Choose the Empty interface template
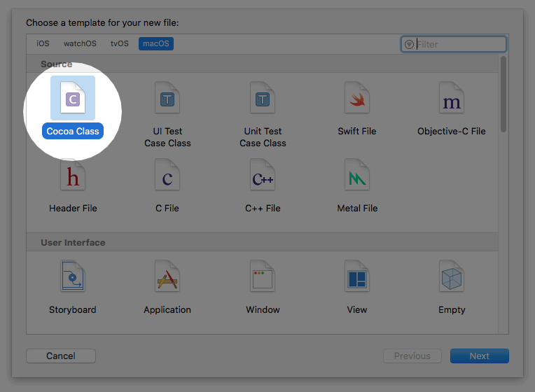This screenshot has width=535, height=392. click(452, 278)
